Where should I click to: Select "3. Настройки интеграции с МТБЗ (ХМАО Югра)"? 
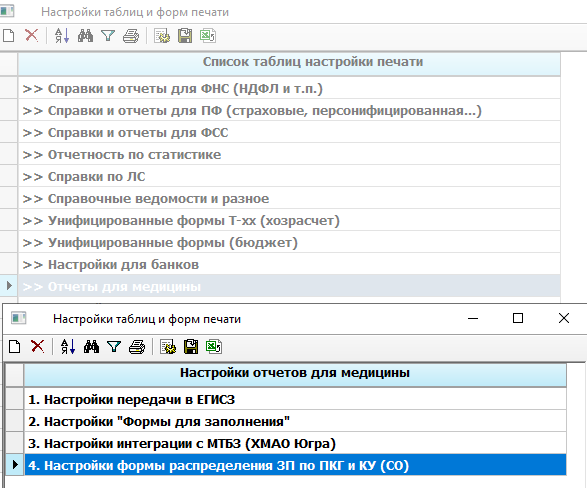(x=295, y=443)
